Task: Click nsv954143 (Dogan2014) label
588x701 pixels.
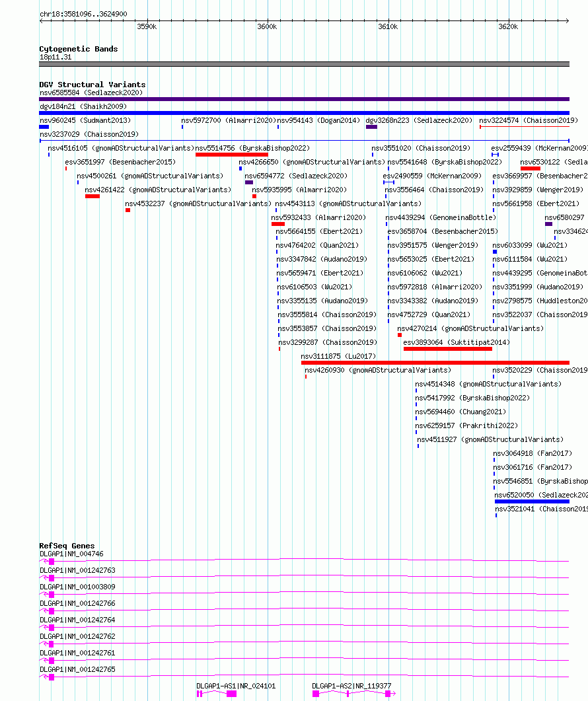Action: [x=318, y=120]
